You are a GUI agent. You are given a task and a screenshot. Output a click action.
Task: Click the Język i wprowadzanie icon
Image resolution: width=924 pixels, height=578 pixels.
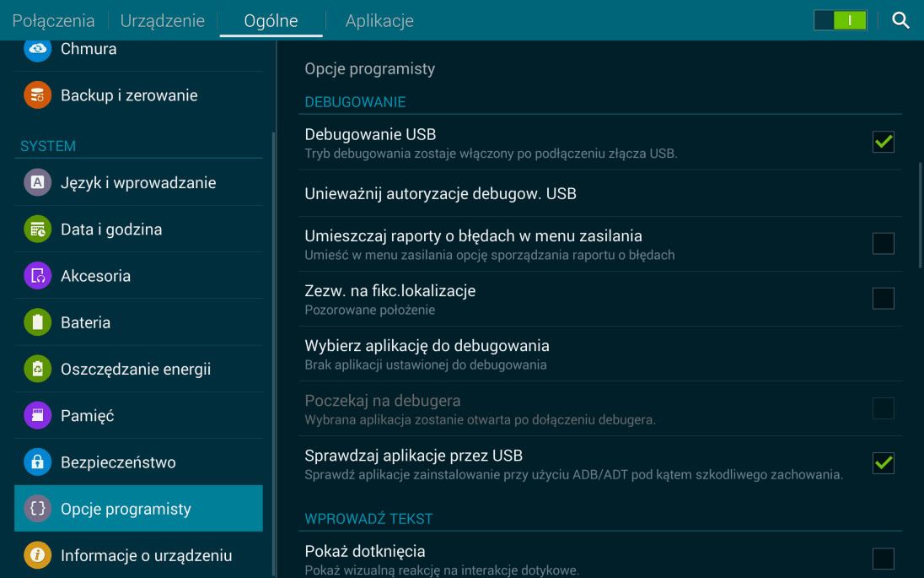coord(38,182)
